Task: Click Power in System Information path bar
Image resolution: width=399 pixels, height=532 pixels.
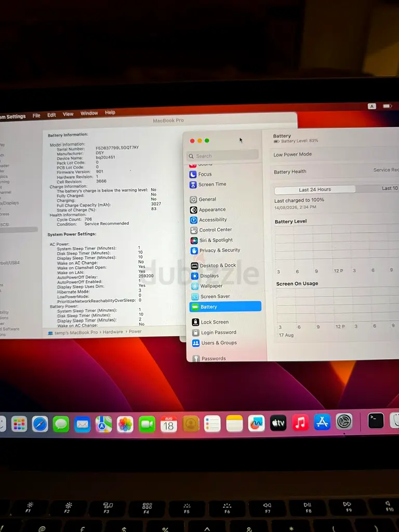Action: 135,331
